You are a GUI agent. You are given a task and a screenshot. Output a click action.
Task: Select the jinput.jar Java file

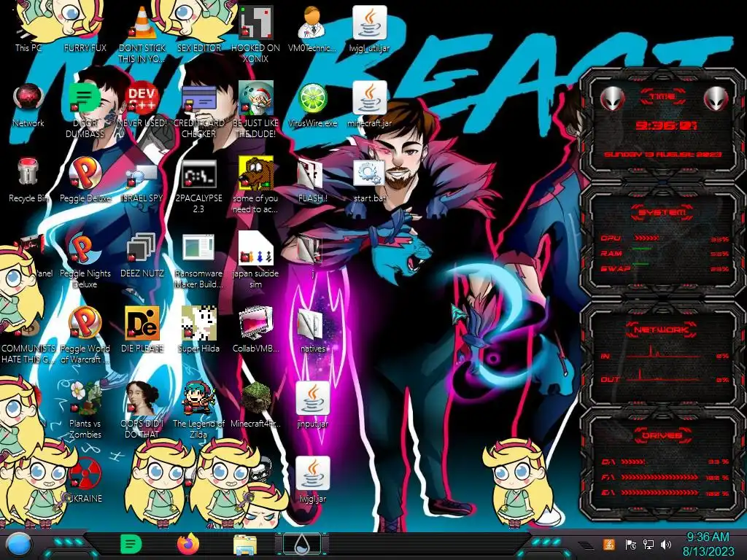point(312,405)
